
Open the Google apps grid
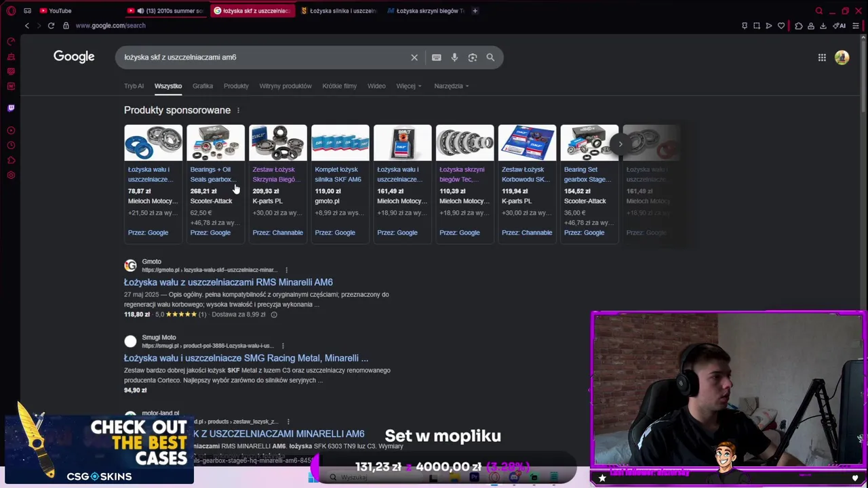pos(822,58)
